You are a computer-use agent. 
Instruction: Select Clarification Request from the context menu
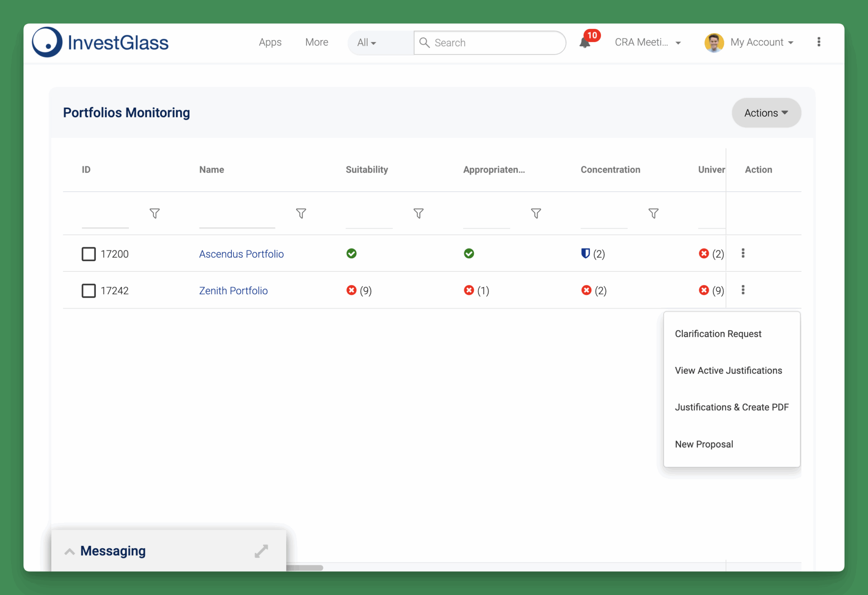point(718,334)
